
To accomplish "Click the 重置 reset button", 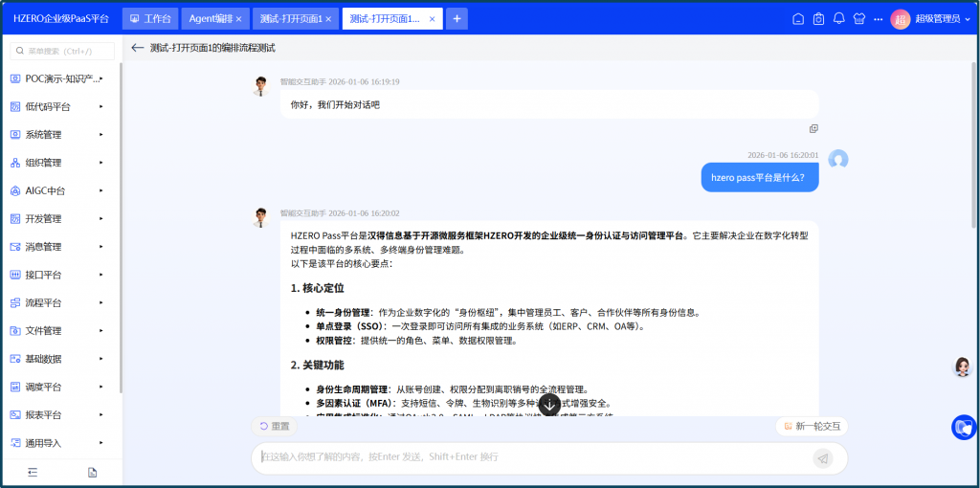I will [274, 427].
